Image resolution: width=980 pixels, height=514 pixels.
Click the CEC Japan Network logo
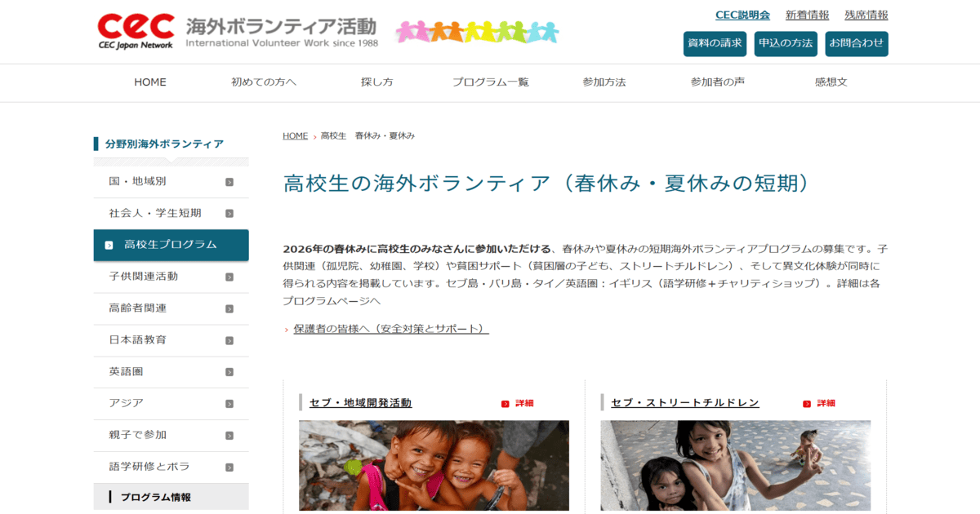click(136, 31)
